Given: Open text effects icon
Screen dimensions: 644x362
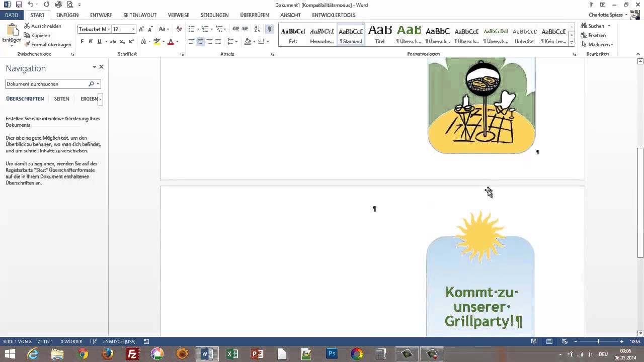Looking at the screenshot, I should tap(143, 42).
